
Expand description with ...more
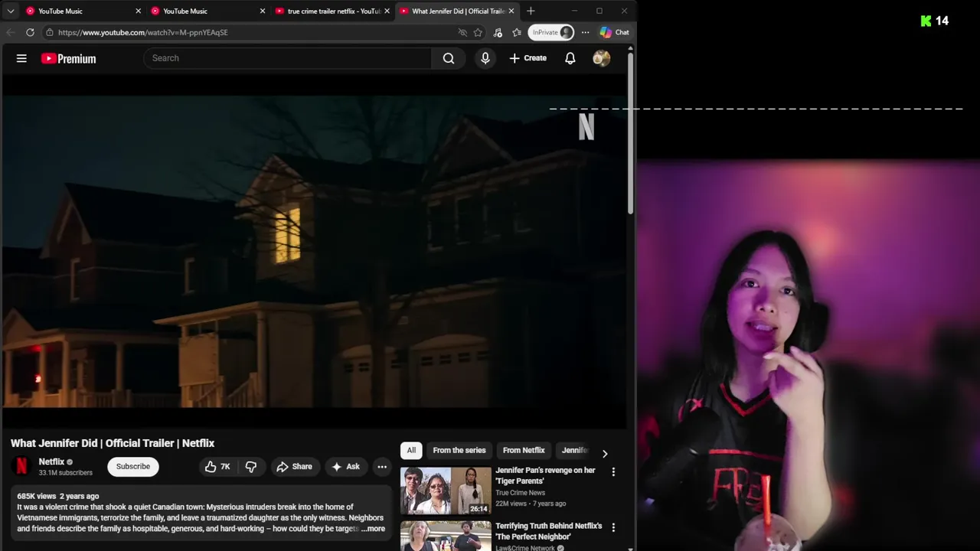pos(374,529)
